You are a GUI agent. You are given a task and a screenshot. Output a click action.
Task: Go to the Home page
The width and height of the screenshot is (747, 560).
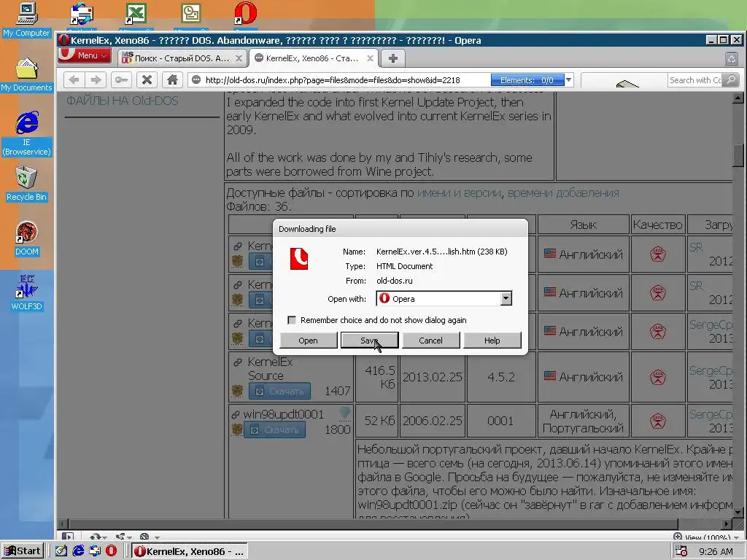click(x=172, y=79)
